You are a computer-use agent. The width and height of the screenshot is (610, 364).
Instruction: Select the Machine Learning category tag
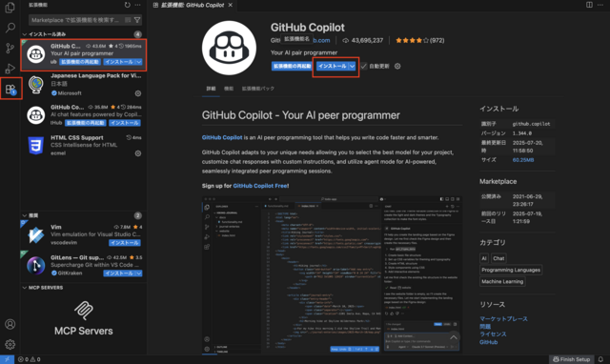pyautogui.click(x=502, y=281)
